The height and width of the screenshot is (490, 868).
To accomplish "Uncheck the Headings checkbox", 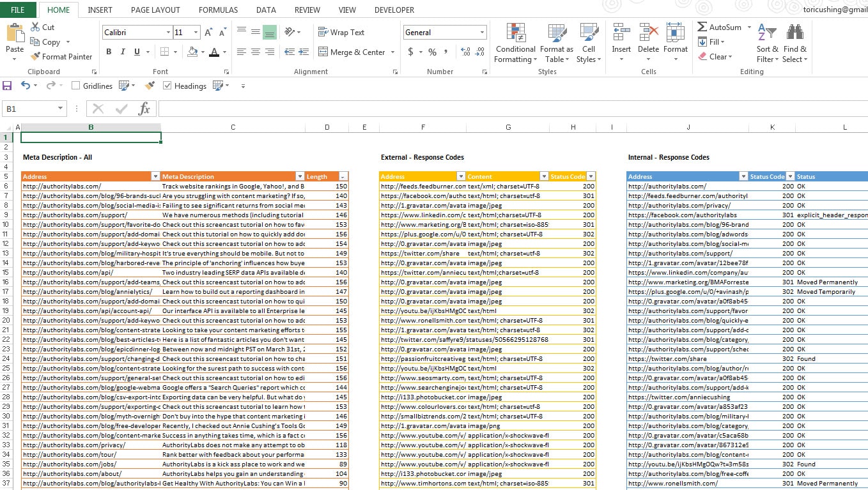I will click(167, 86).
